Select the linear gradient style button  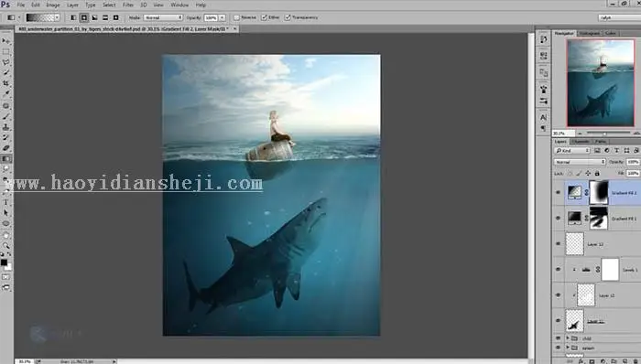click(x=73, y=17)
